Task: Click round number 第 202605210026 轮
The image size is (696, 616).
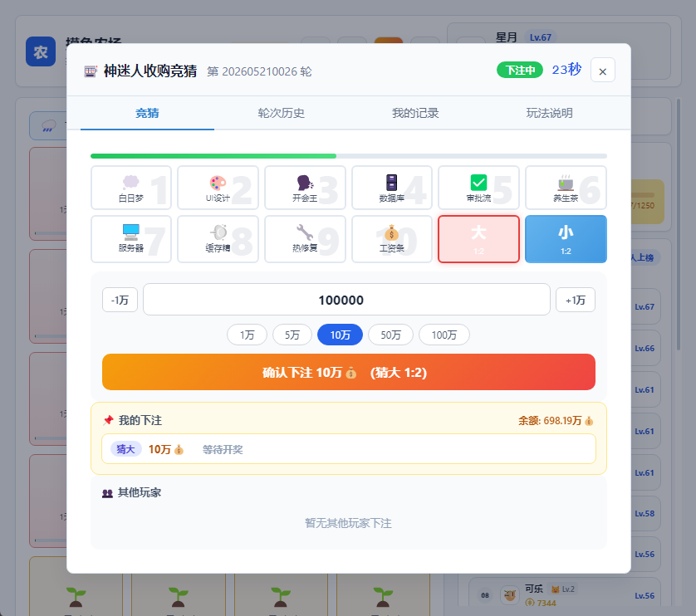Action: (259, 71)
